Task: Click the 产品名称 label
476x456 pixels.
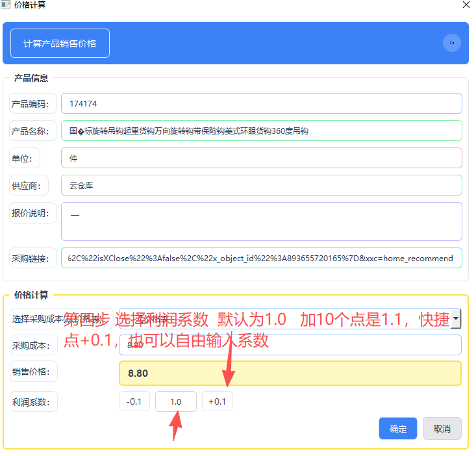Action: coord(32,131)
